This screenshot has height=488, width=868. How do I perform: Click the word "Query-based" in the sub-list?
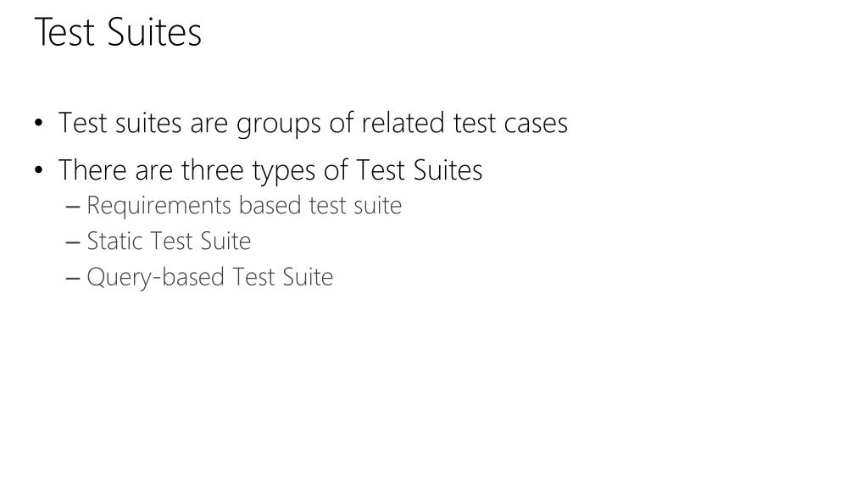click(156, 277)
